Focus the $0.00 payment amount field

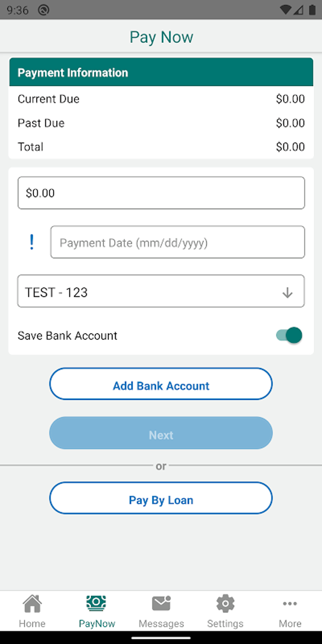pyautogui.click(x=161, y=193)
